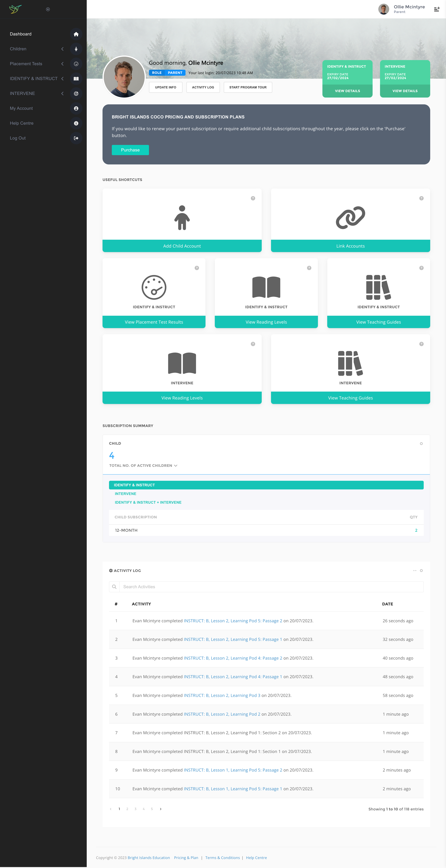Open My Account via the user icon
446x868 pixels.
coord(76,109)
